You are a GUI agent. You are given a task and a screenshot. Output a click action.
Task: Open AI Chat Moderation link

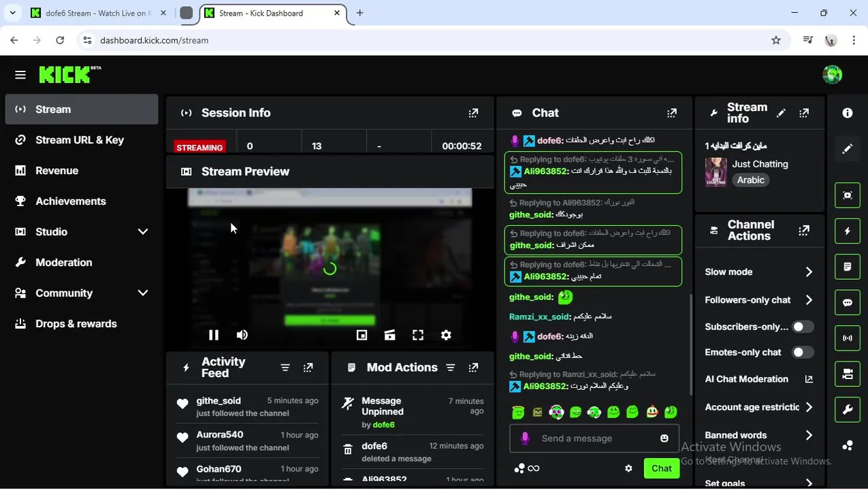pos(759,379)
